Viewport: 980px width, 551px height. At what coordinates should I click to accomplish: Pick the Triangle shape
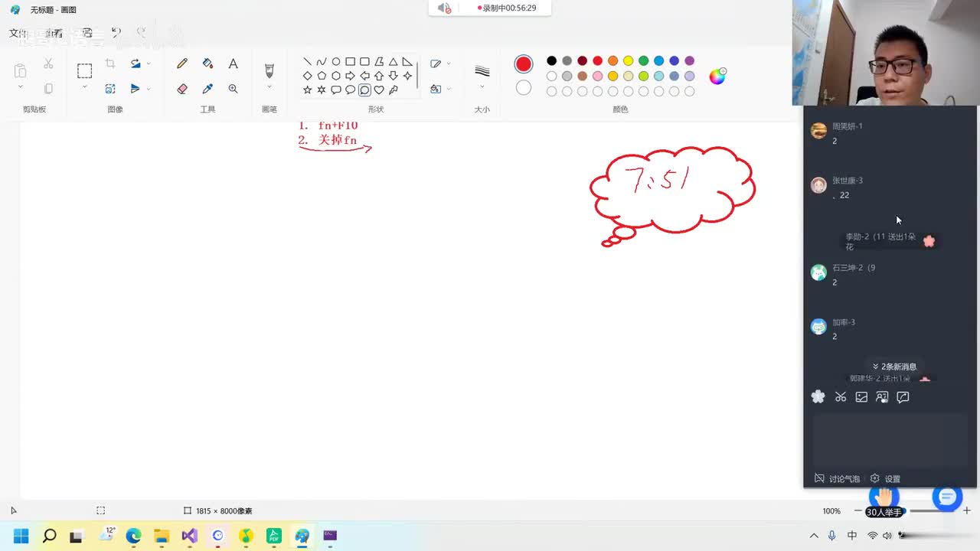click(393, 62)
